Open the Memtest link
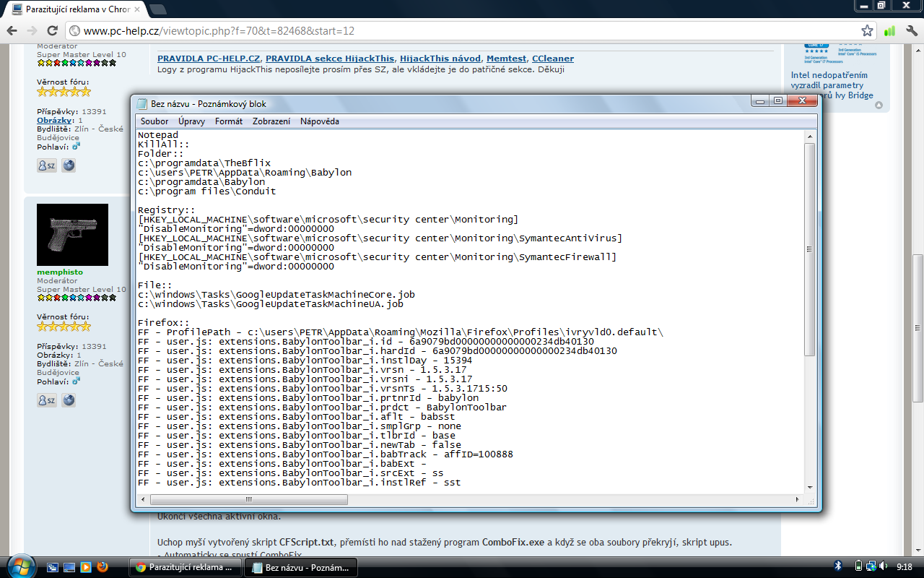Image resolution: width=924 pixels, height=578 pixels. click(506, 59)
